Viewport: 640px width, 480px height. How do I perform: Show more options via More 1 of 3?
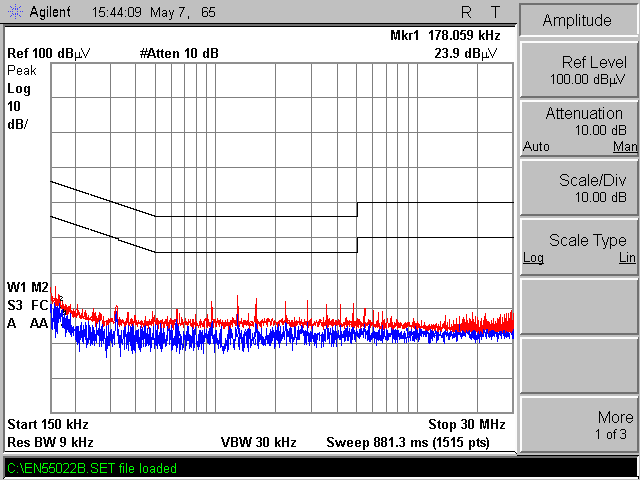[578, 424]
